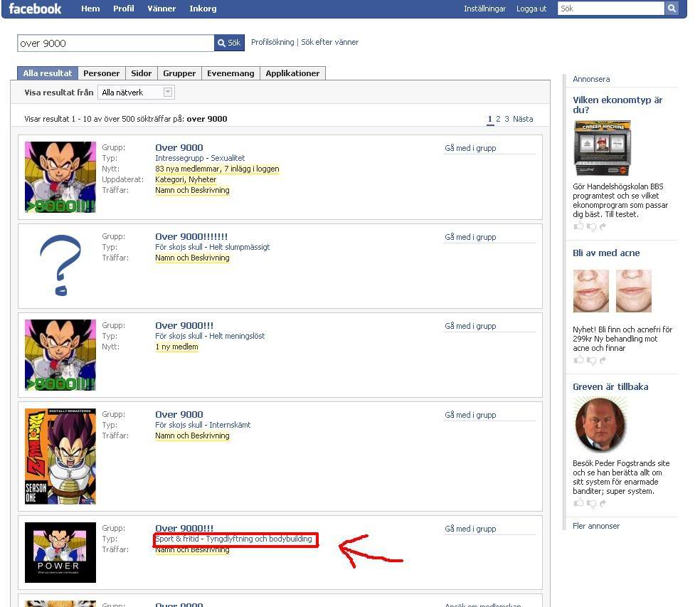Share the 'Bli av med acne' ad
This screenshot has width=700, height=607.
point(603,360)
